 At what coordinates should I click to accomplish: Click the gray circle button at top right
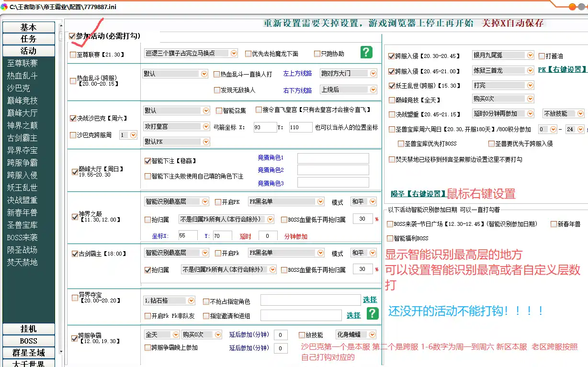pos(582,6)
